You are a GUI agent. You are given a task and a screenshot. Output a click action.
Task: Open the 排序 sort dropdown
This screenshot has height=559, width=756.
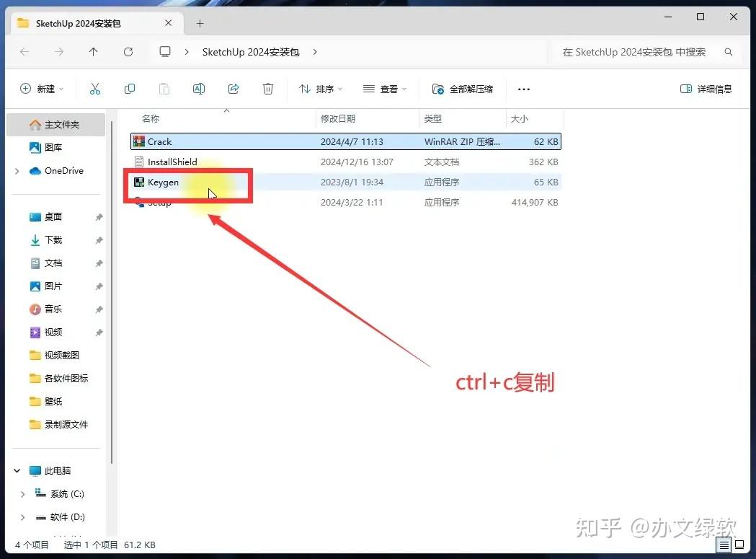321,89
